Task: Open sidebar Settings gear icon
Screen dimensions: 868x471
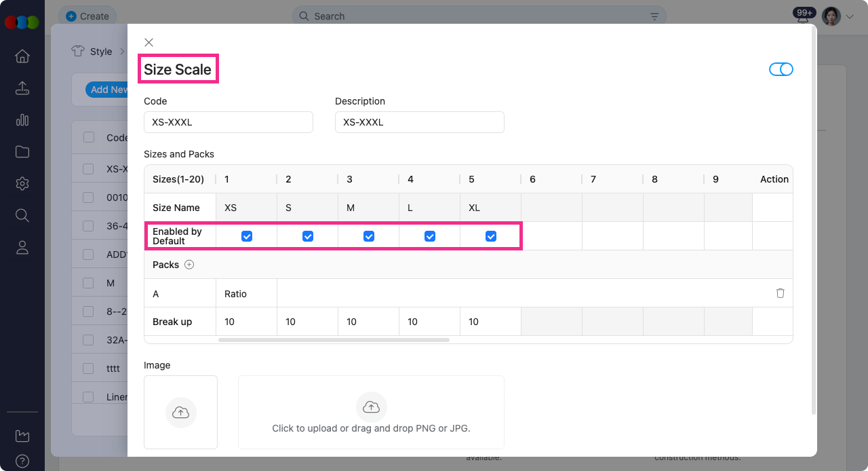Action: tap(22, 183)
